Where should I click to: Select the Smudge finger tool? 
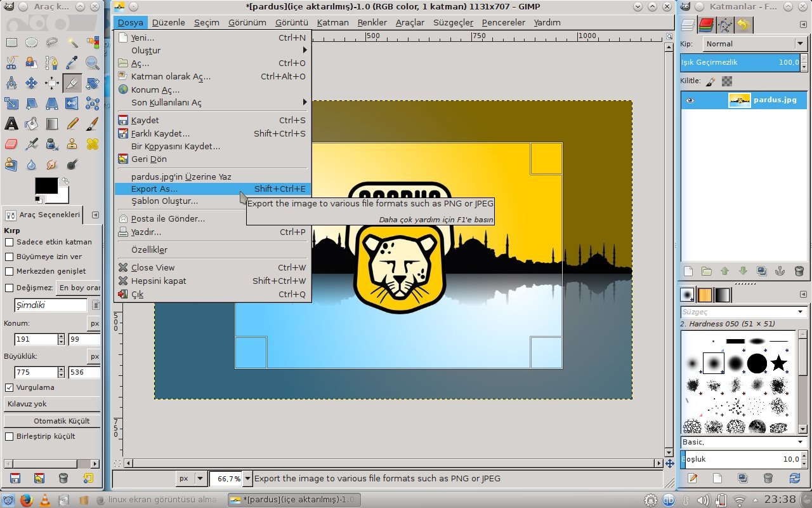click(52, 164)
